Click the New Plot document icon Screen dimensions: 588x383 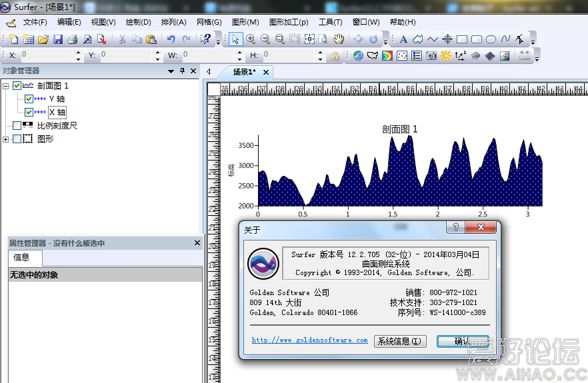[13, 39]
